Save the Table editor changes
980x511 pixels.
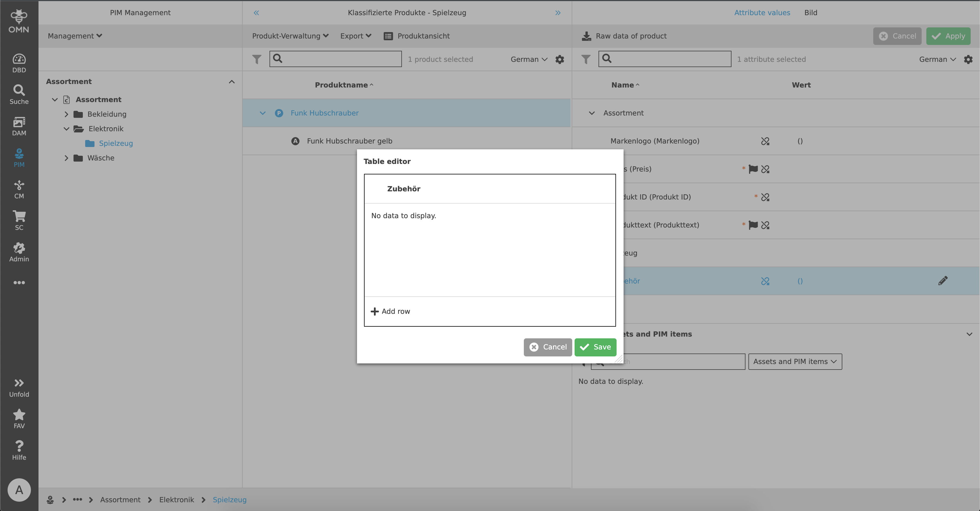point(595,346)
